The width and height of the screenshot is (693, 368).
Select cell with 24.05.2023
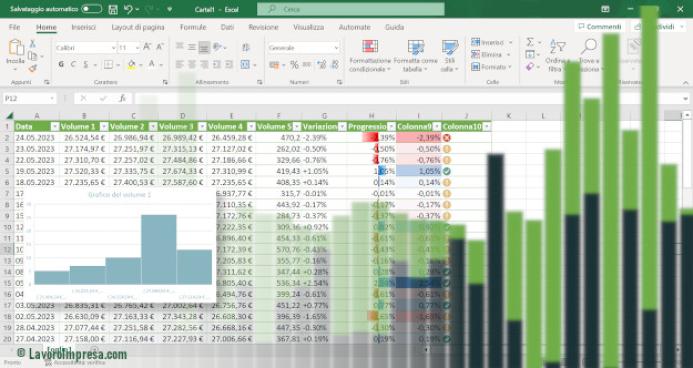click(x=36, y=138)
